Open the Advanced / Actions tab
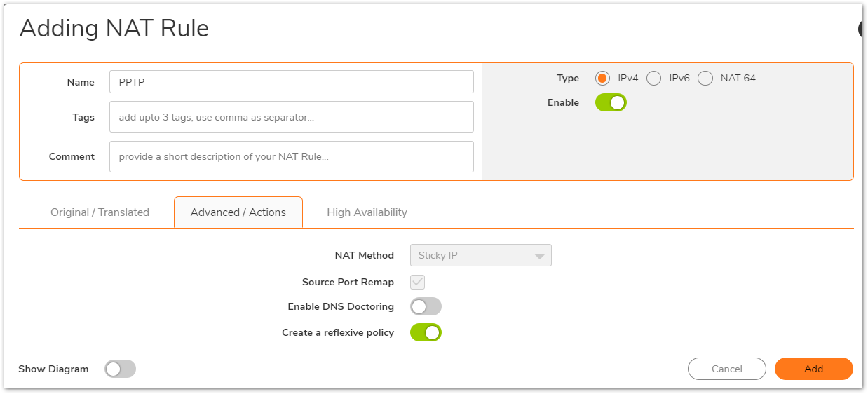 [238, 212]
